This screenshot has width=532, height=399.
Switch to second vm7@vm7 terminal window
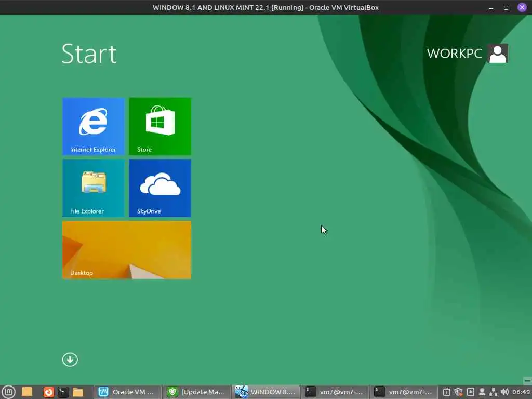404,392
